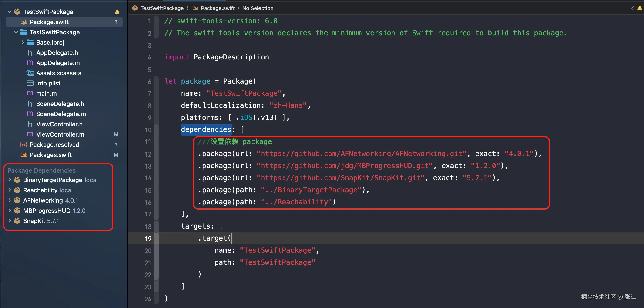This screenshot has width=644, height=308.
Task: Collapse the TestSwiftPackage source folder
Action: point(16,32)
